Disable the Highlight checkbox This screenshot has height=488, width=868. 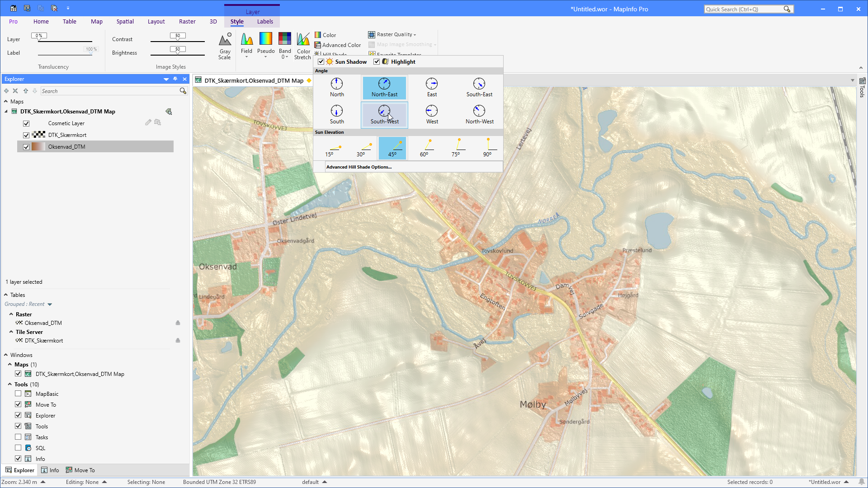[377, 61]
